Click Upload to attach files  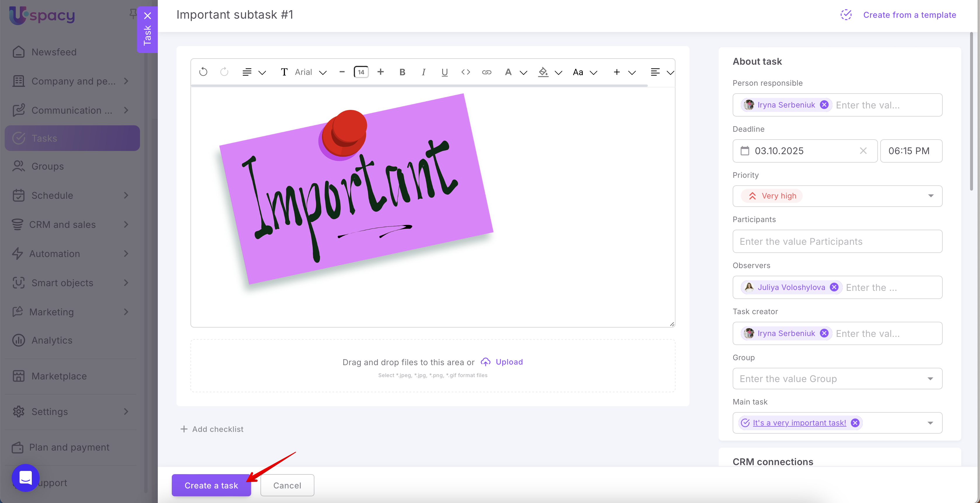tap(509, 362)
